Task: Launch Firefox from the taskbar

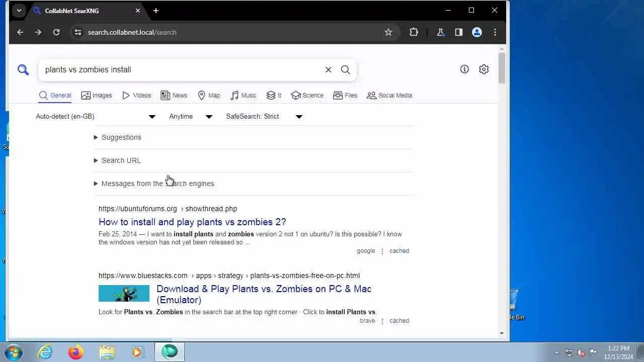Action: (x=75, y=352)
